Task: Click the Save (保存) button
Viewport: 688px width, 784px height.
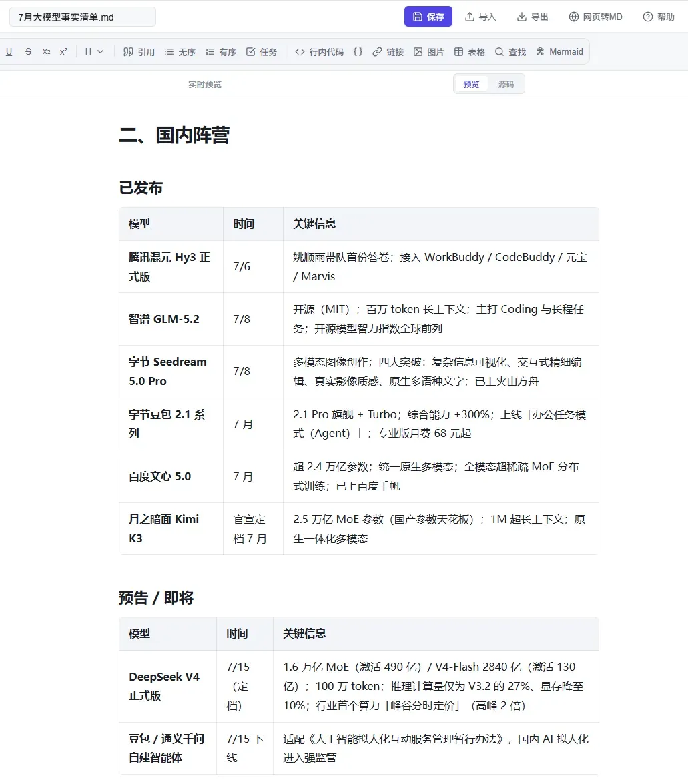Action: click(x=428, y=17)
